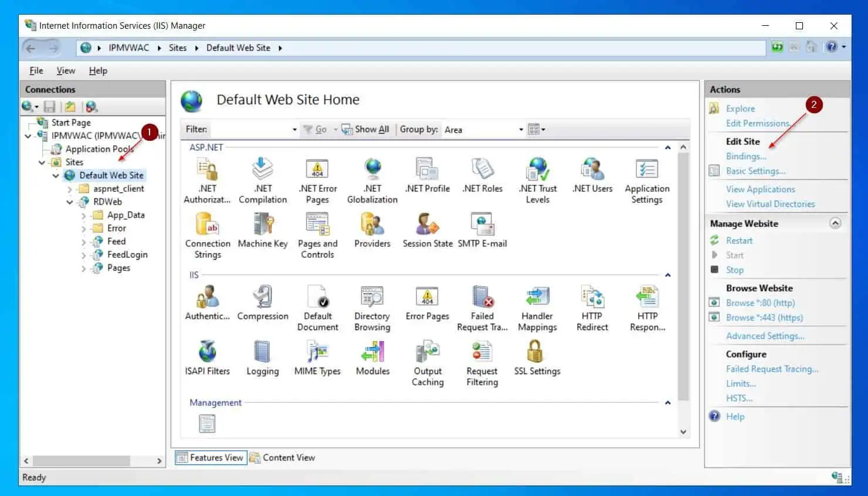The height and width of the screenshot is (496, 868).
Task: Browse *:443 (https) link
Action: pyautogui.click(x=764, y=318)
